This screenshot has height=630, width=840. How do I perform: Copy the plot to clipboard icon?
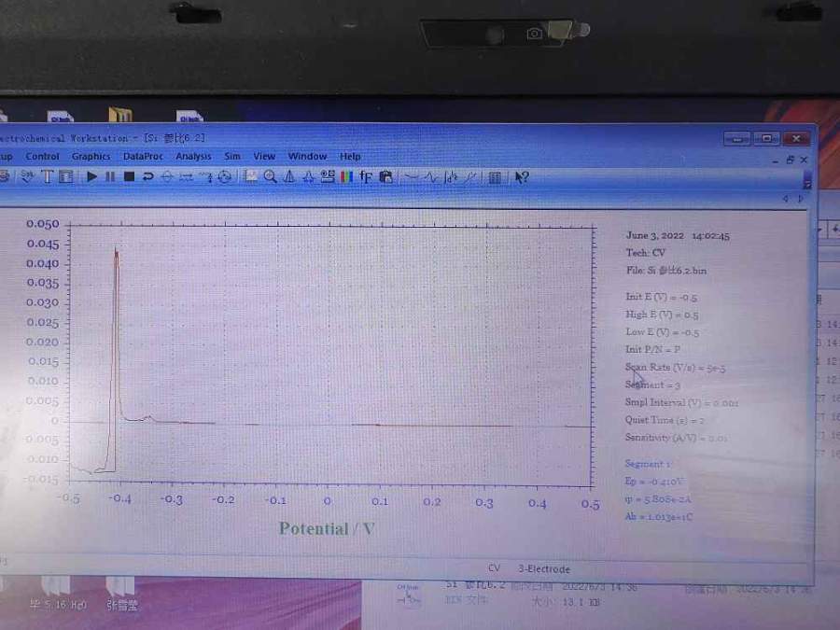(385, 176)
